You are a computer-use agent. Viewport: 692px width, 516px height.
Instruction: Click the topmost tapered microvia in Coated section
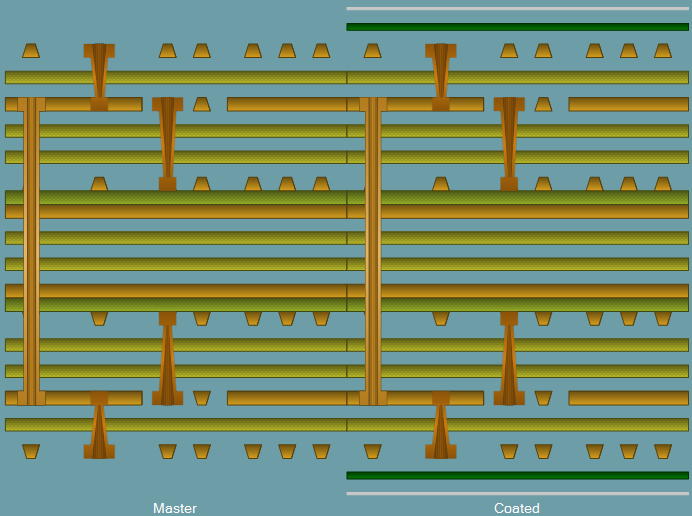[441, 77]
